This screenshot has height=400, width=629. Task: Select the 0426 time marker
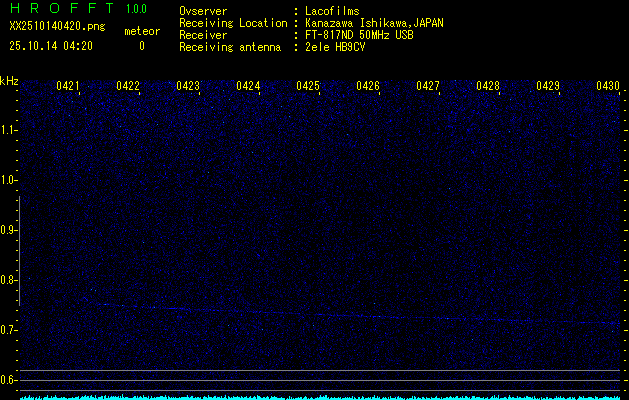point(368,87)
